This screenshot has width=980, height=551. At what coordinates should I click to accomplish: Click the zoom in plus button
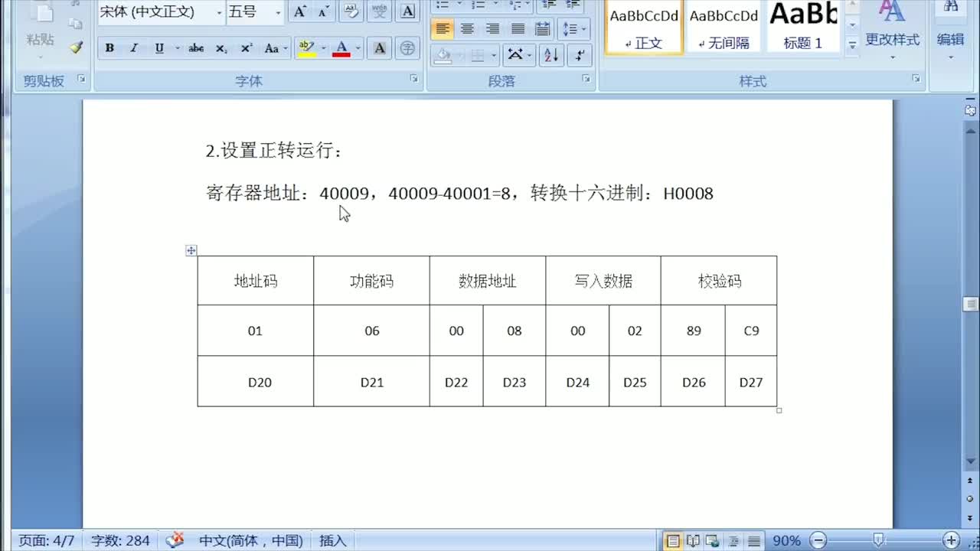point(951,540)
